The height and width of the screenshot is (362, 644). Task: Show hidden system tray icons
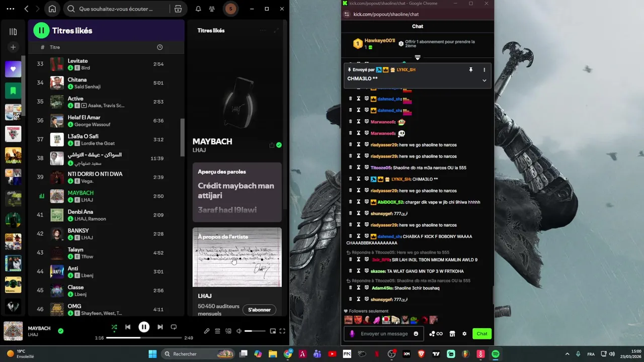point(567,354)
